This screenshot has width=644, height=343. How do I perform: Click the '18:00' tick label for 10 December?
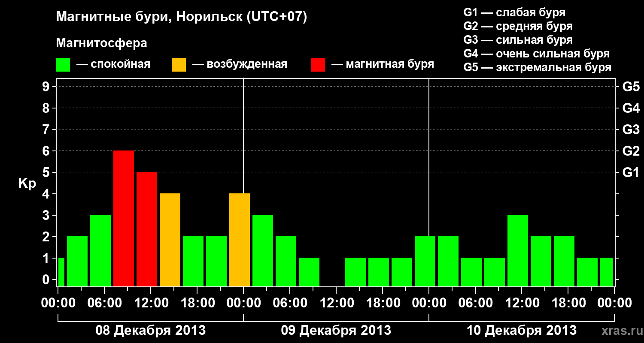(x=568, y=303)
